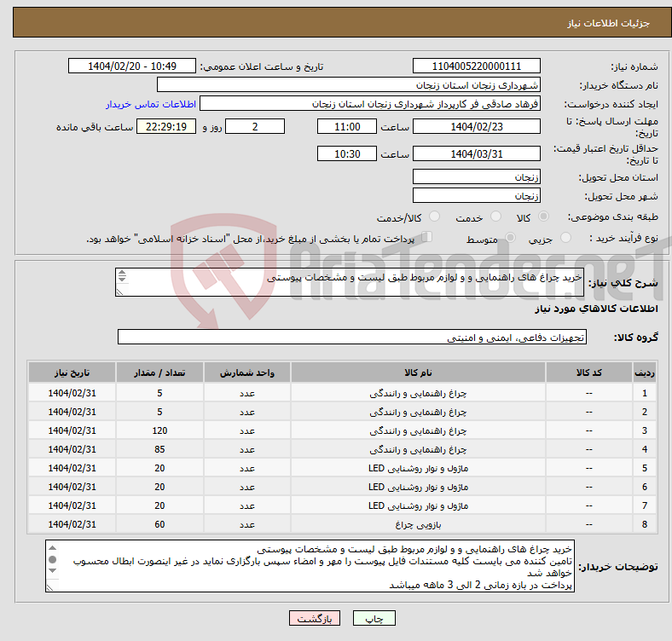The image size is (672, 641).
Task: Click the requester name field فرهاد صادقی فر
Action: click(370, 104)
